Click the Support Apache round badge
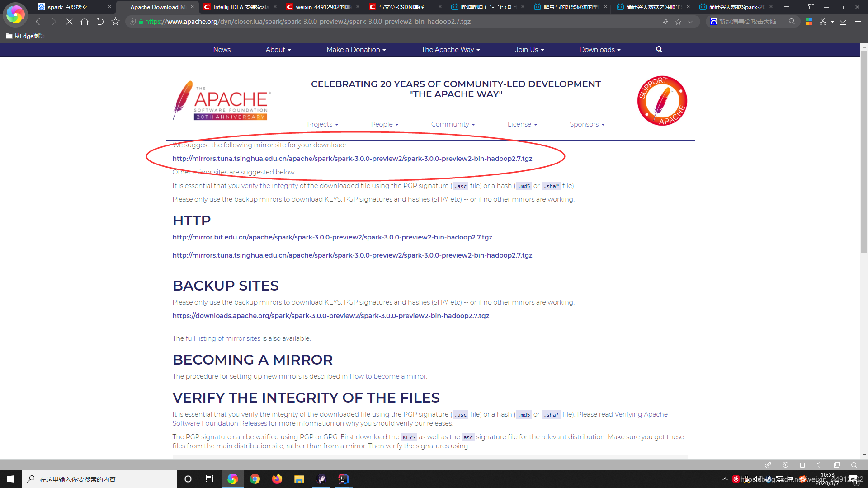868x488 pixels. pos(662,101)
